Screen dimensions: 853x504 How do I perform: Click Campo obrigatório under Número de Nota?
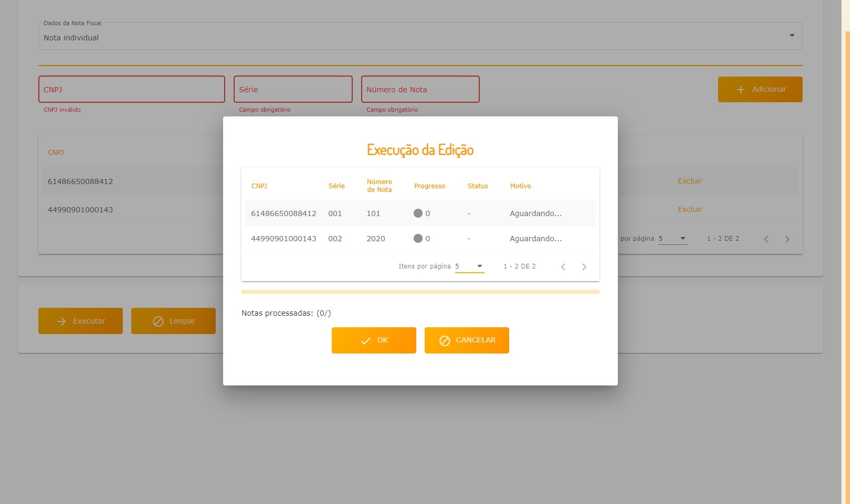pyautogui.click(x=392, y=110)
